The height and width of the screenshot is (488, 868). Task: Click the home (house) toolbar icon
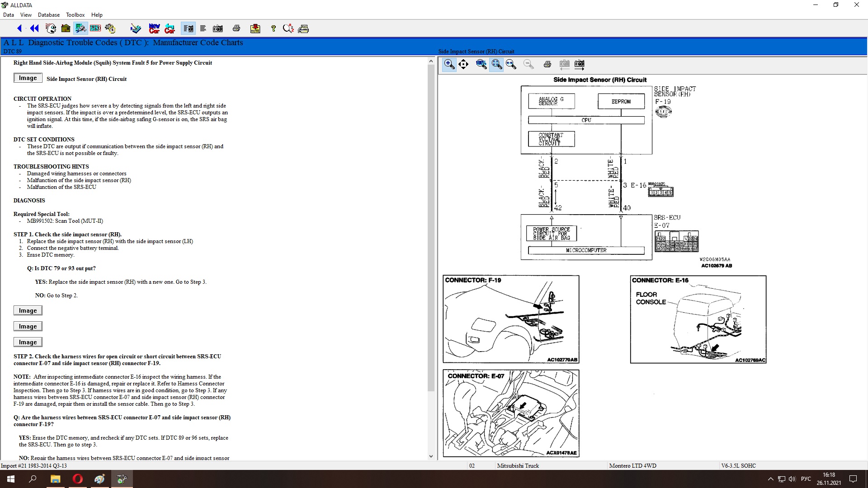point(66,28)
